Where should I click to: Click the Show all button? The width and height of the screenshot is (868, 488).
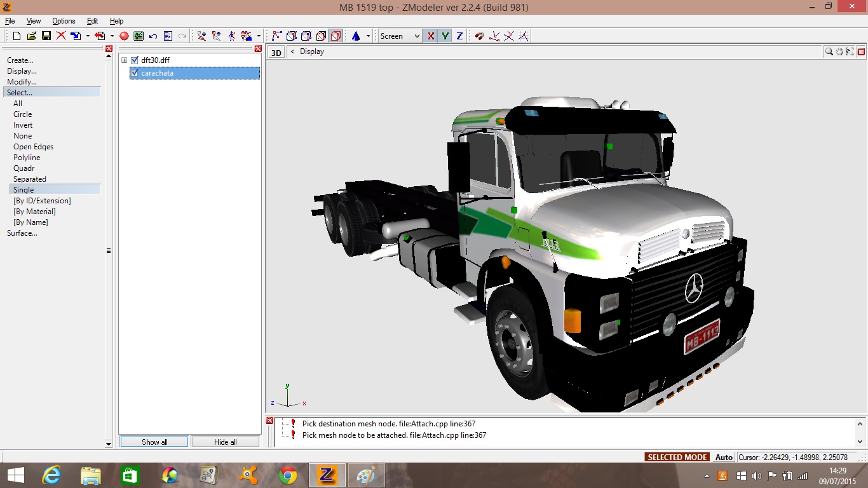click(x=154, y=442)
